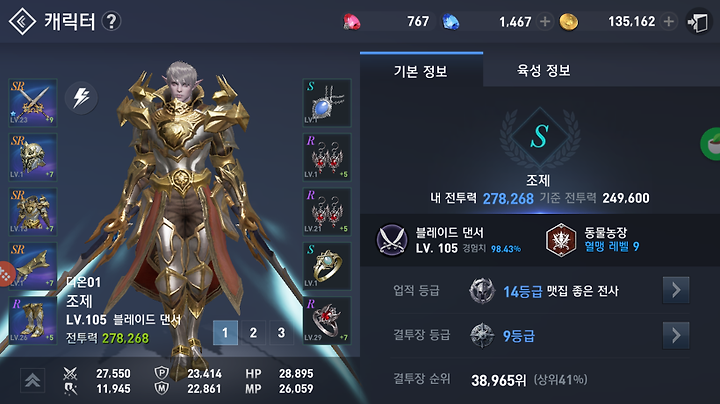Open the S-grade gold ring slot
The image size is (720, 404).
point(327,266)
